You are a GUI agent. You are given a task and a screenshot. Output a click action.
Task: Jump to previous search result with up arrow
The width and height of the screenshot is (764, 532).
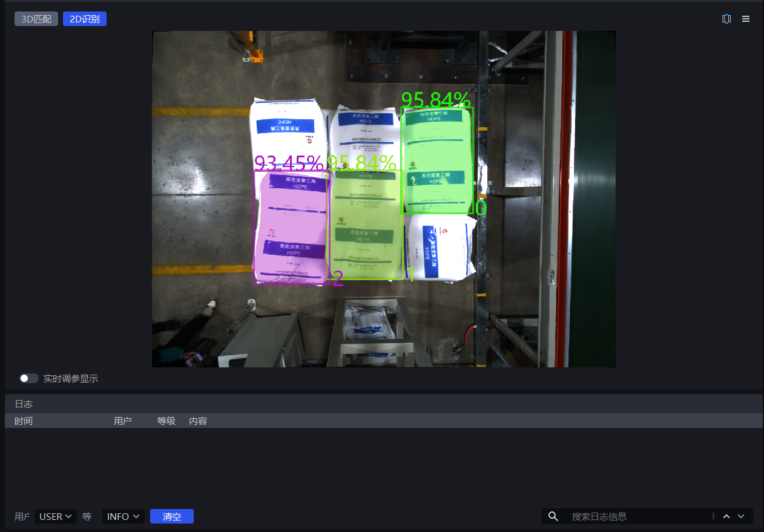(726, 516)
